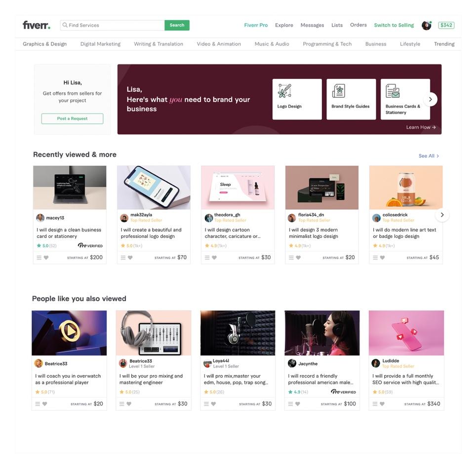
Task: Click the $342 balance badge
Action: (x=446, y=25)
